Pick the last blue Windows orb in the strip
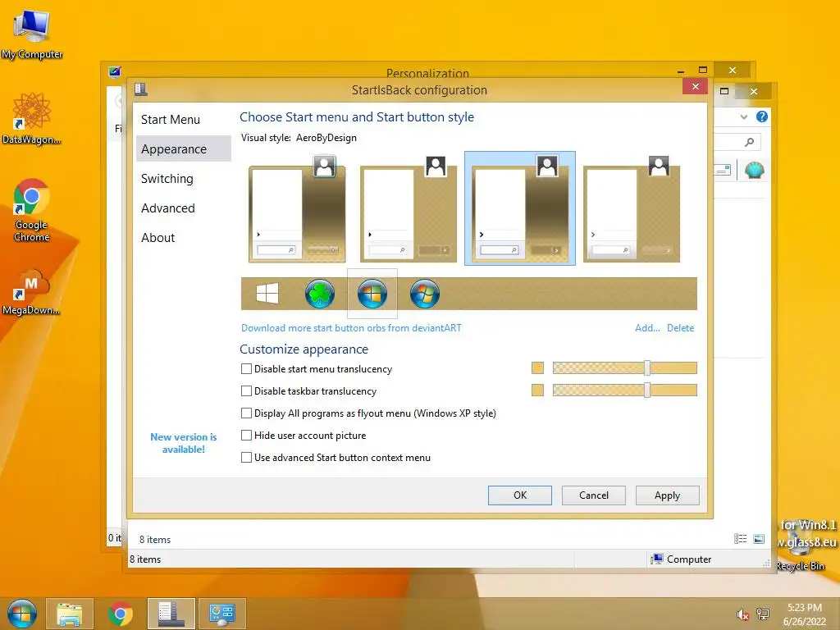Viewport: 840px width, 630px height. pos(425,294)
